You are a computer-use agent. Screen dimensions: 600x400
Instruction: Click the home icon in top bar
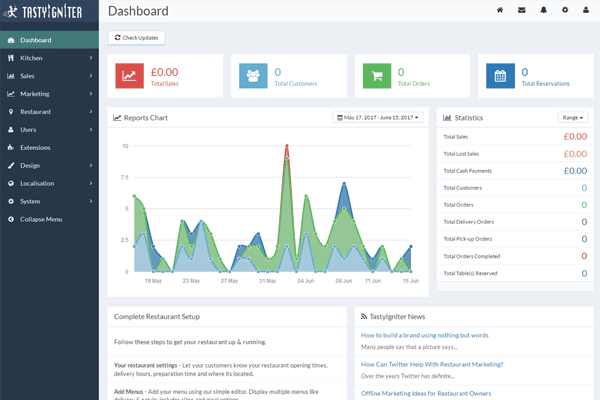pos(500,11)
